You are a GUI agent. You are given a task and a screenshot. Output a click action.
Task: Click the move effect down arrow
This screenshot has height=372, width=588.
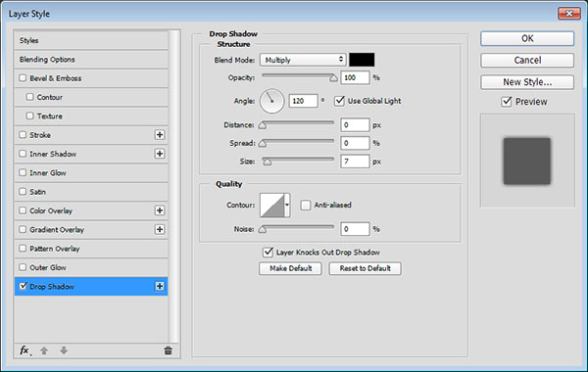coord(64,350)
